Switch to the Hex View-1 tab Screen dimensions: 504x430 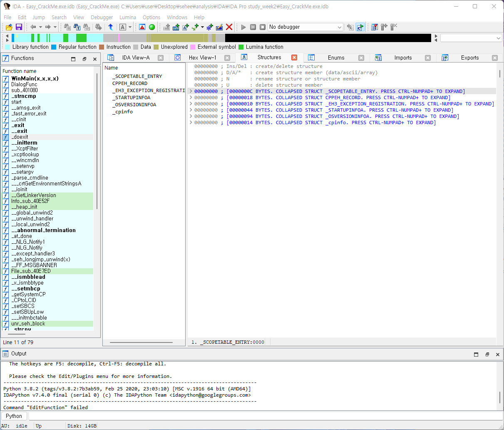[x=202, y=57]
